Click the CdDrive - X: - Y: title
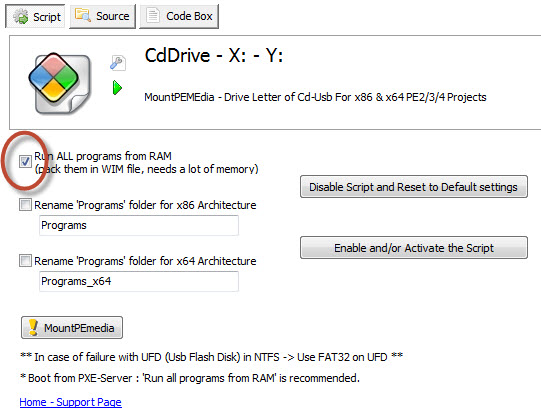 click(214, 56)
